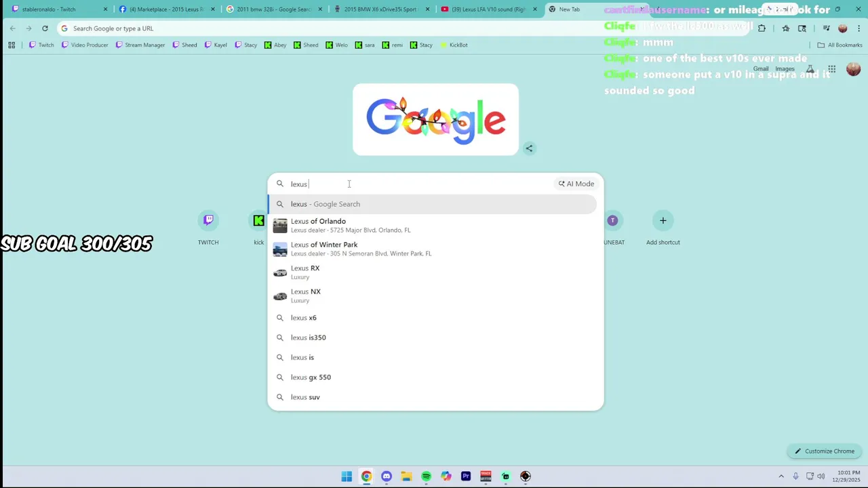This screenshot has width=868, height=488.
Task: Go back using the browser back arrow
Action: click(x=12, y=28)
